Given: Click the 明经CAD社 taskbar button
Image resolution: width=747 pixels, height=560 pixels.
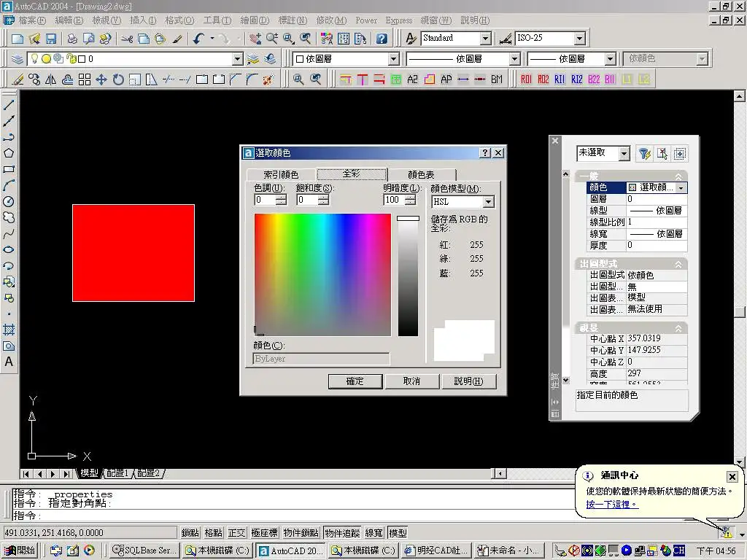Looking at the screenshot, I should click(437, 551).
